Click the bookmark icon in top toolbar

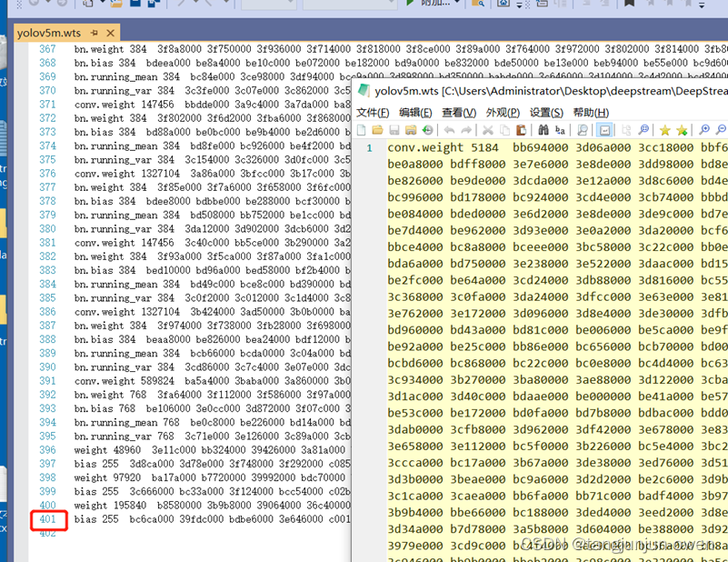tap(629, 4)
